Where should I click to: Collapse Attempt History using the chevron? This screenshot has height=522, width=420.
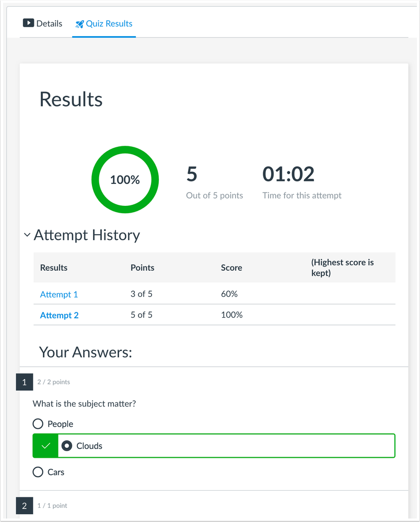pos(27,236)
